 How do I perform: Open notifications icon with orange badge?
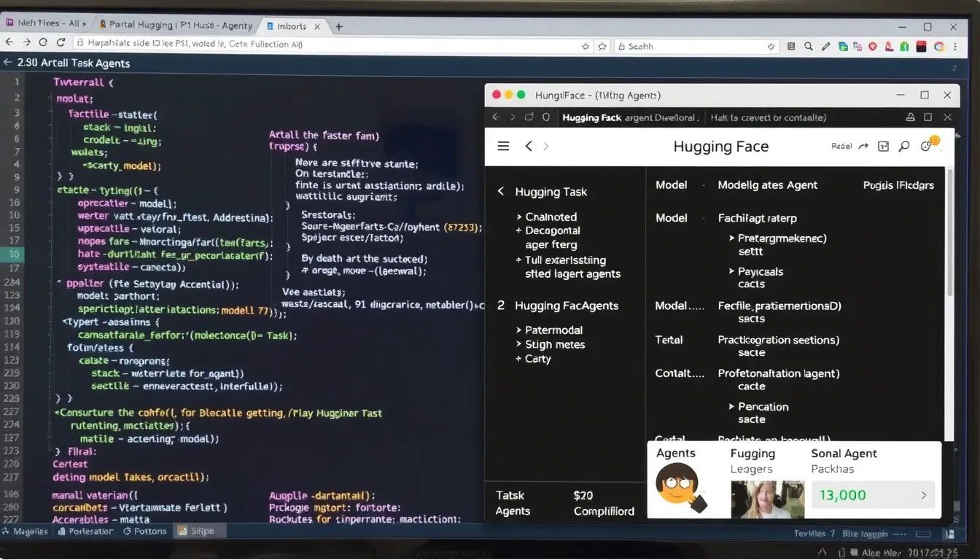click(x=928, y=144)
